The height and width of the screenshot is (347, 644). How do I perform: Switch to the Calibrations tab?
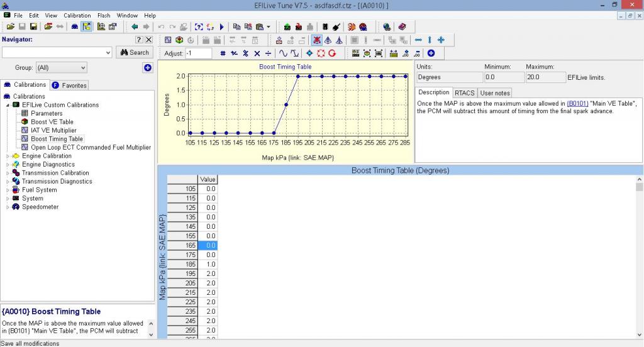pos(25,85)
